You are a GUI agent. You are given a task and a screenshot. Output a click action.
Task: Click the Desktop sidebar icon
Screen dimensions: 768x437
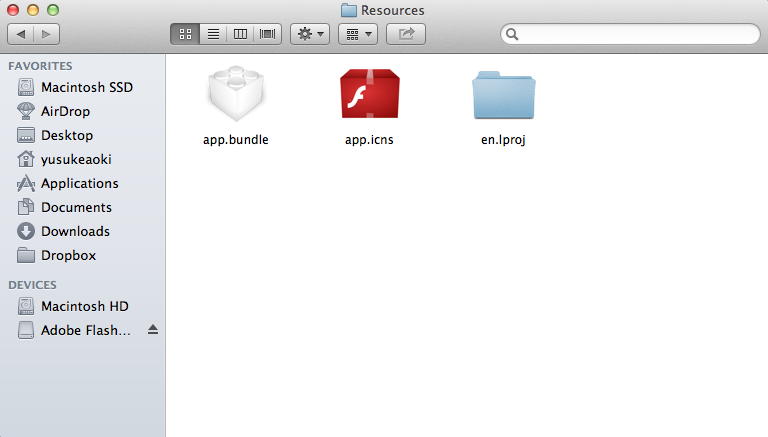point(26,135)
